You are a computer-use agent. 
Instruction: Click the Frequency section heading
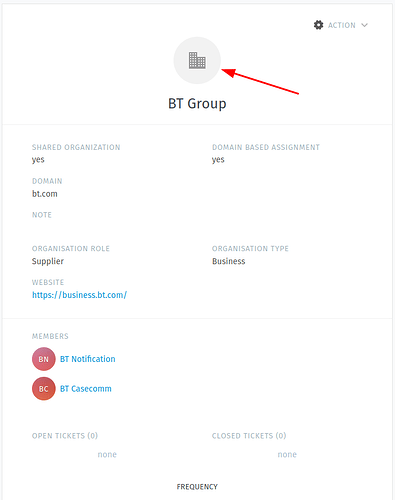coord(197,487)
